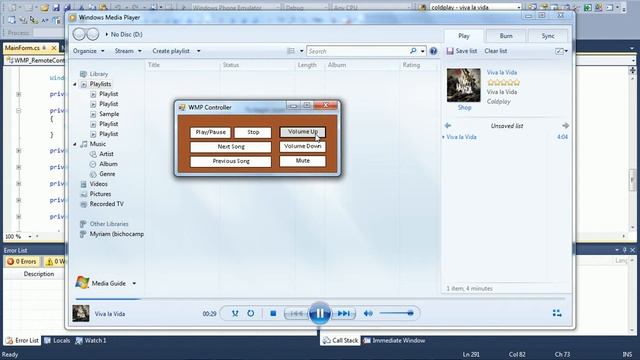Open the Organize menu
Screen dimensions: 640x360
tap(88, 51)
